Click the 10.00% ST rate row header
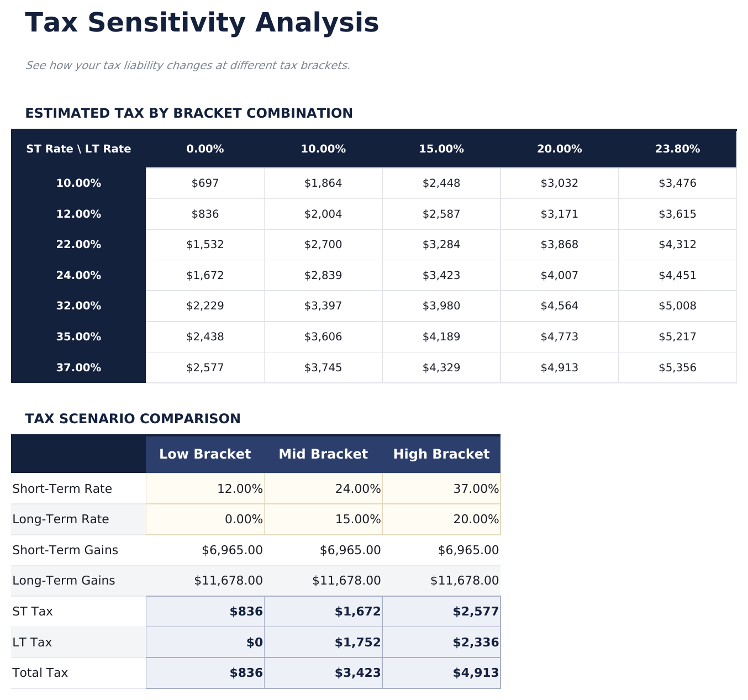The image size is (748, 700). tap(78, 183)
